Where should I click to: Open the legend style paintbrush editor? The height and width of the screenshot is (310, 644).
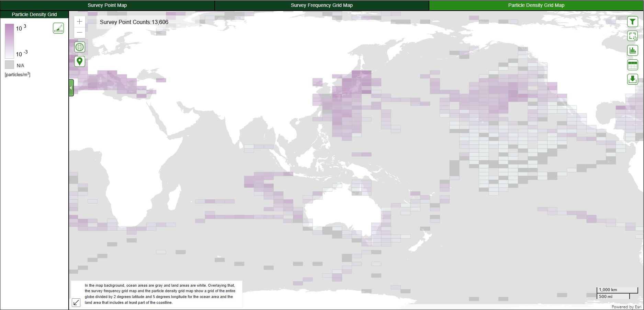[58, 28]
